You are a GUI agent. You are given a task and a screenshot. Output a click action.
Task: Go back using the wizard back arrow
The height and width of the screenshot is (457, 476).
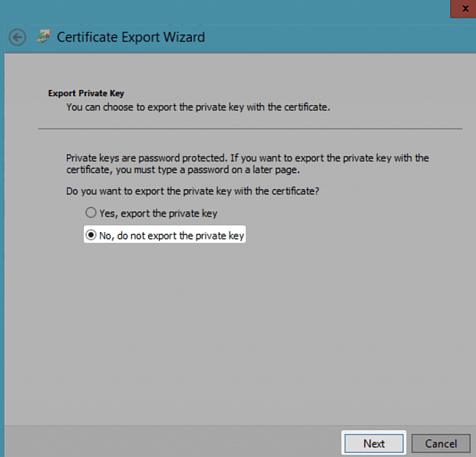[x=18, y=38]
